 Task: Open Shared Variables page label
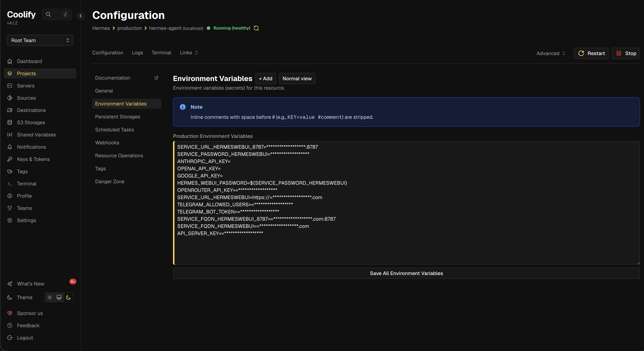(x=36, y=135)
